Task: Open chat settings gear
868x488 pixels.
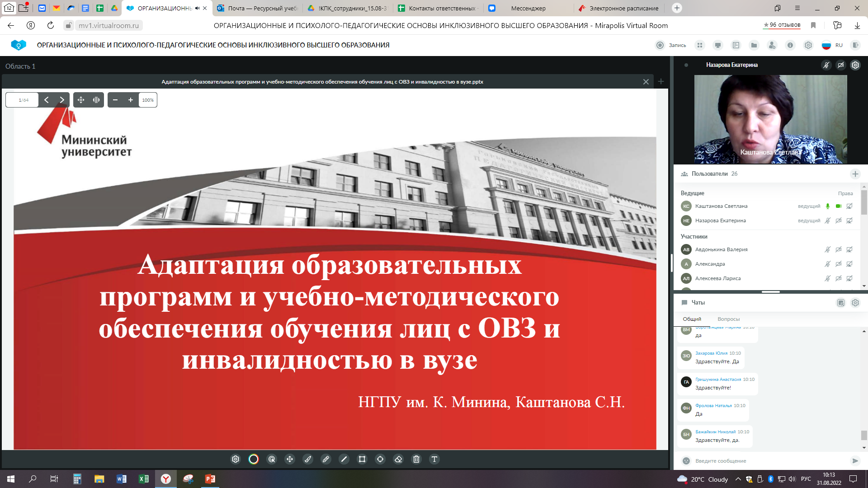Action: click(x=855, y=303)
